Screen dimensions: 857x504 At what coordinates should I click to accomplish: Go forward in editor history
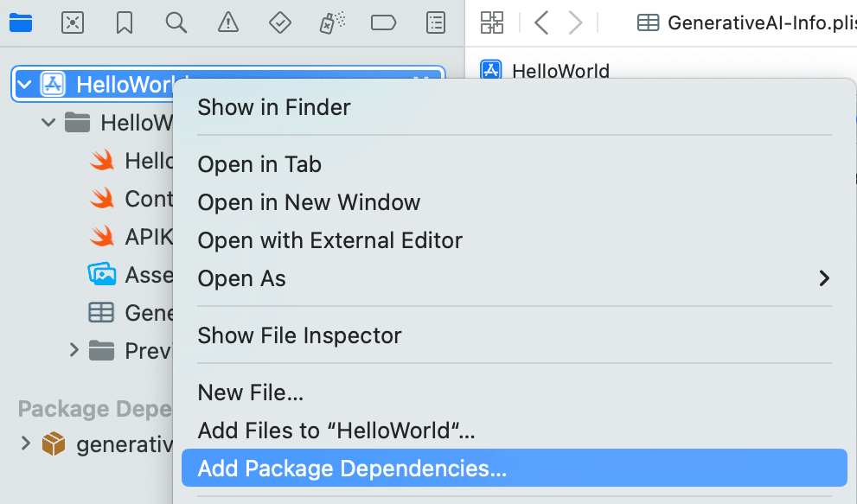[x=576, y=23]
